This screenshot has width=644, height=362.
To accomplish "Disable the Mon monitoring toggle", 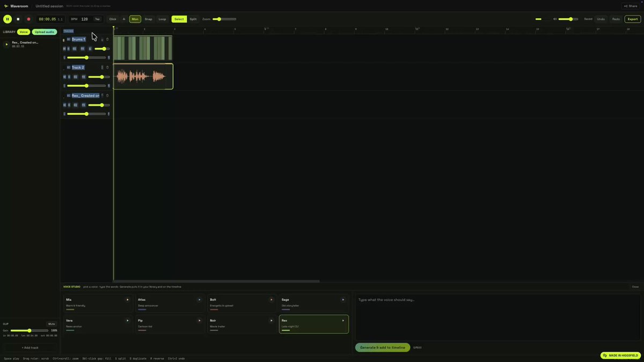I will pos(135,19).
